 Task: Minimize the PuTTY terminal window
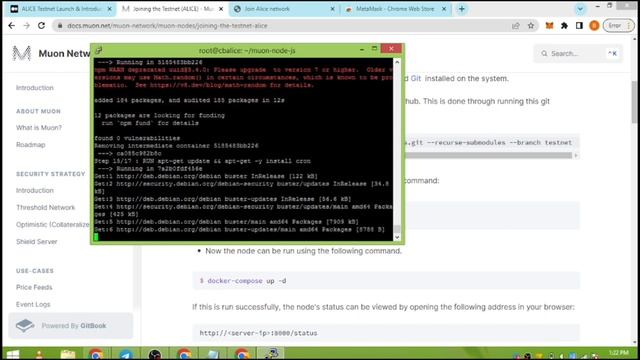(362, 49)
